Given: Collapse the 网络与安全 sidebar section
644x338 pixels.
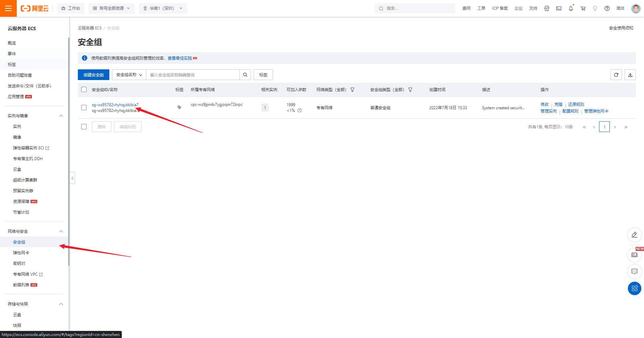Looking at the screenshot, I should tap(61, 231).
